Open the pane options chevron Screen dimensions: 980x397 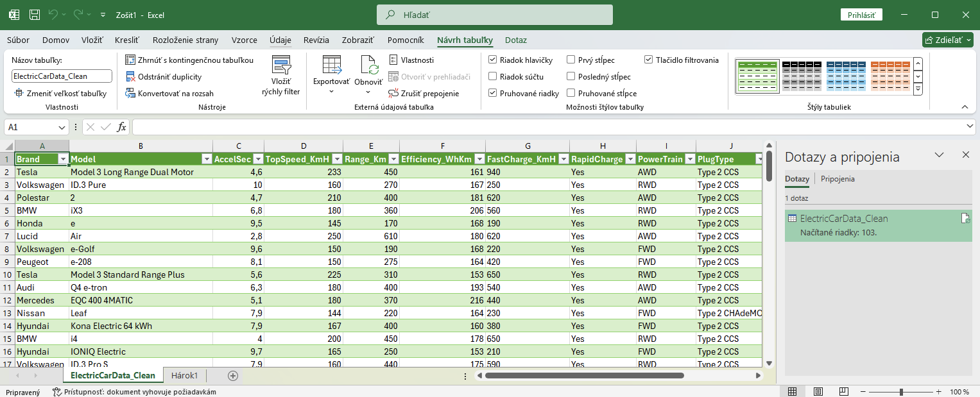[x=939, y=155]
